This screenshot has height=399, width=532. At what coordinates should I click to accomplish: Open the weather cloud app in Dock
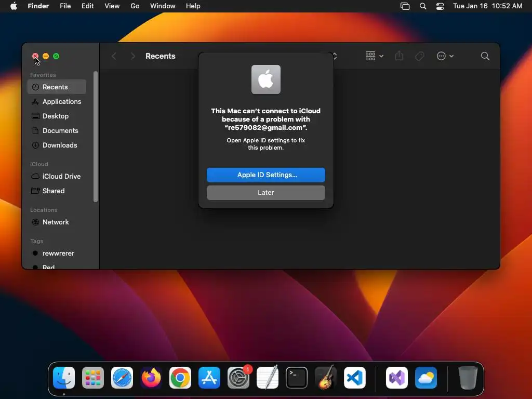point(426,378)
